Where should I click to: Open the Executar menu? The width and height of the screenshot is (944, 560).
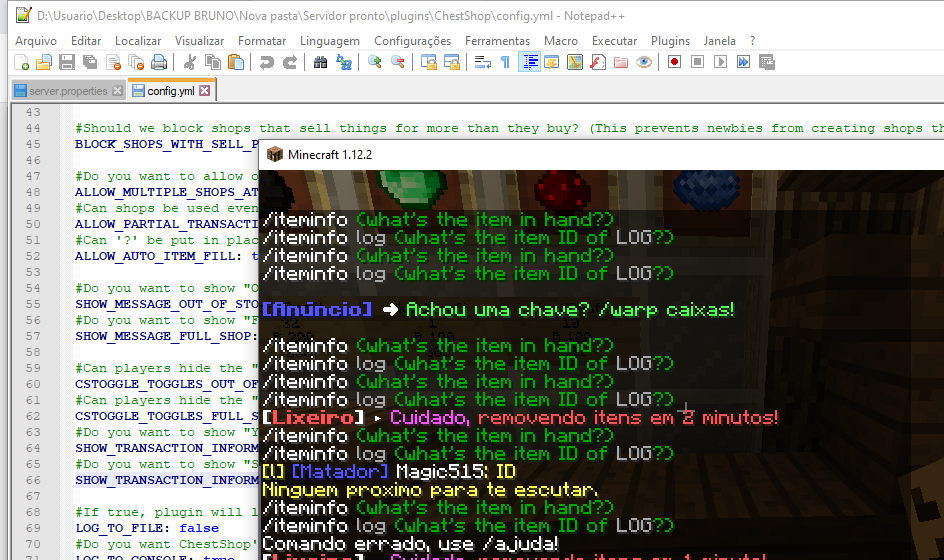(x=614, y=40)
